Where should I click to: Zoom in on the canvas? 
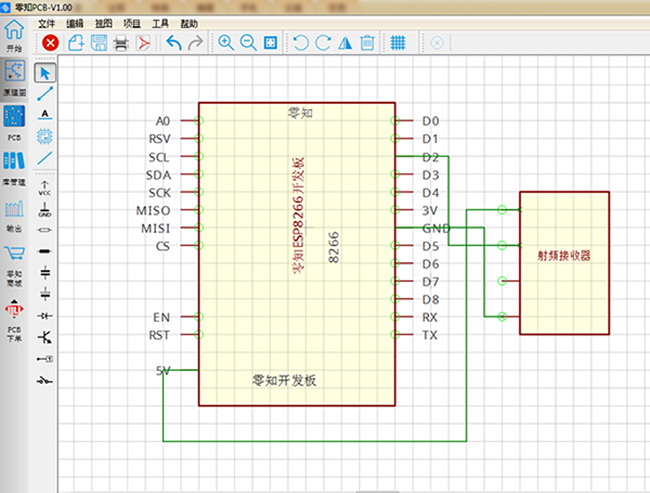(226, 43)
